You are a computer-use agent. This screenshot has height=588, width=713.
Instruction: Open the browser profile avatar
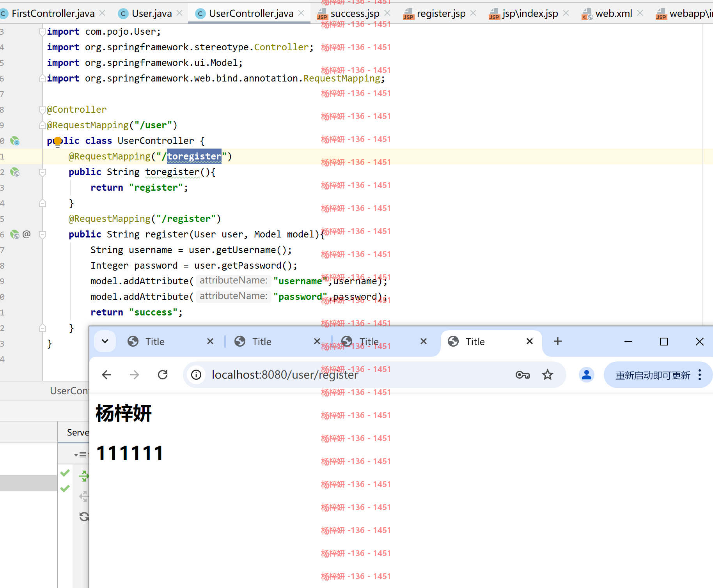(x=586, y=375)
